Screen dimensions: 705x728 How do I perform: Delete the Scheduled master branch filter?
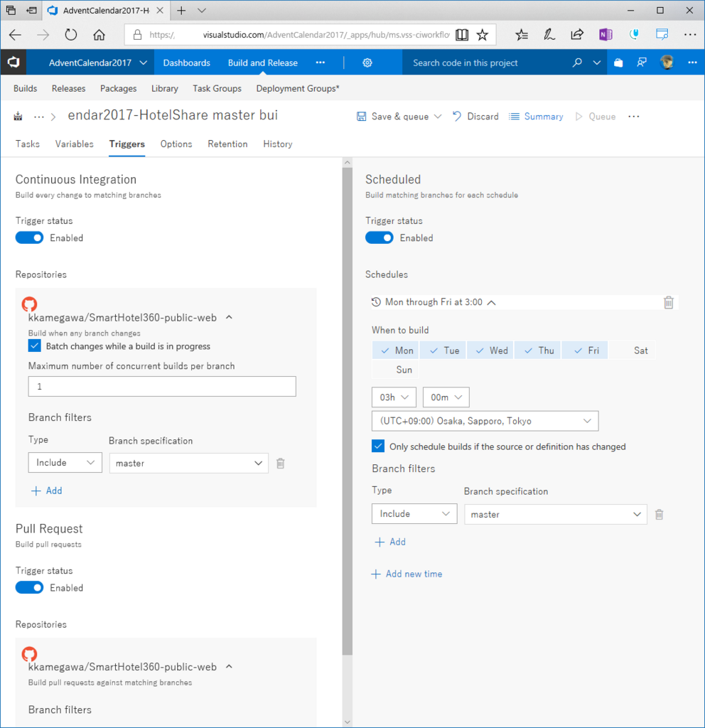[659, 514]
